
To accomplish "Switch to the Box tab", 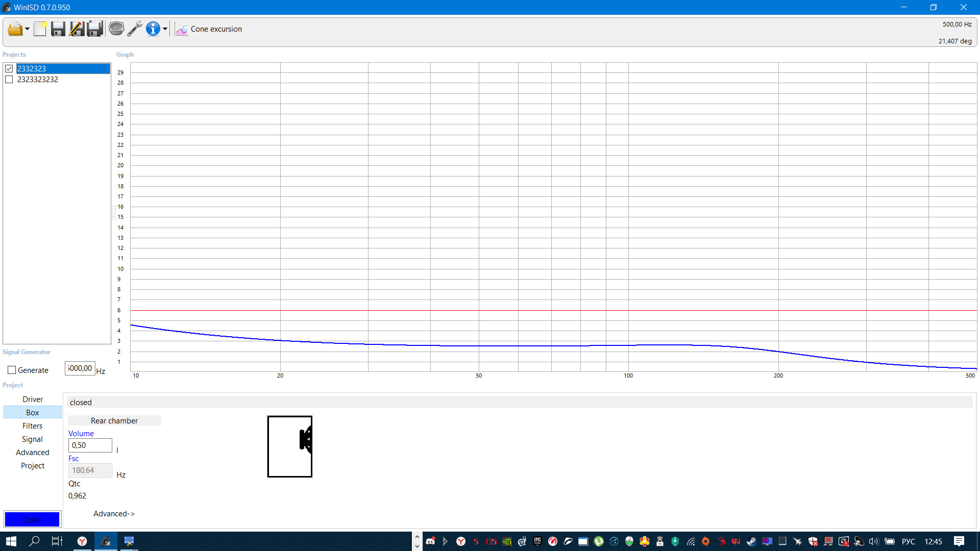I will coord(33,413).
